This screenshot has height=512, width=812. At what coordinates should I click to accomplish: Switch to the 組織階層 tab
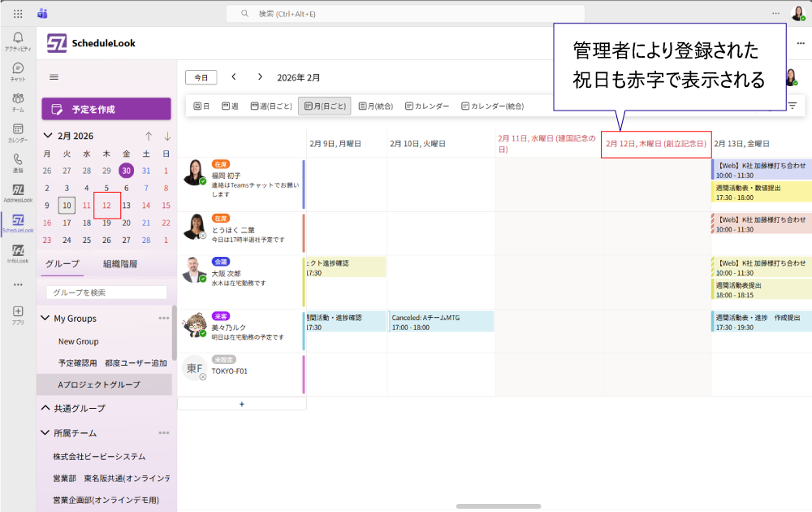pos(120,263)
